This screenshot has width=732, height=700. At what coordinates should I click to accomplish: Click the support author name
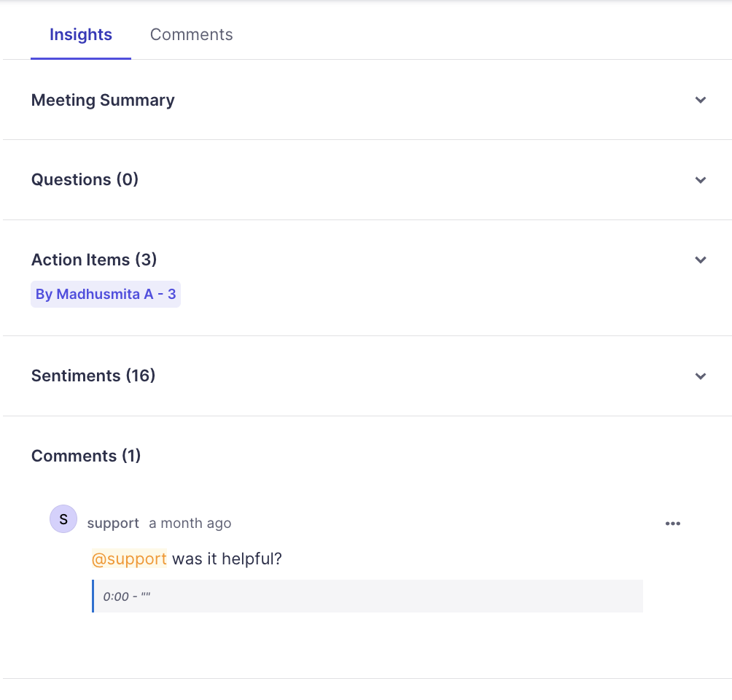click(113, 524)
